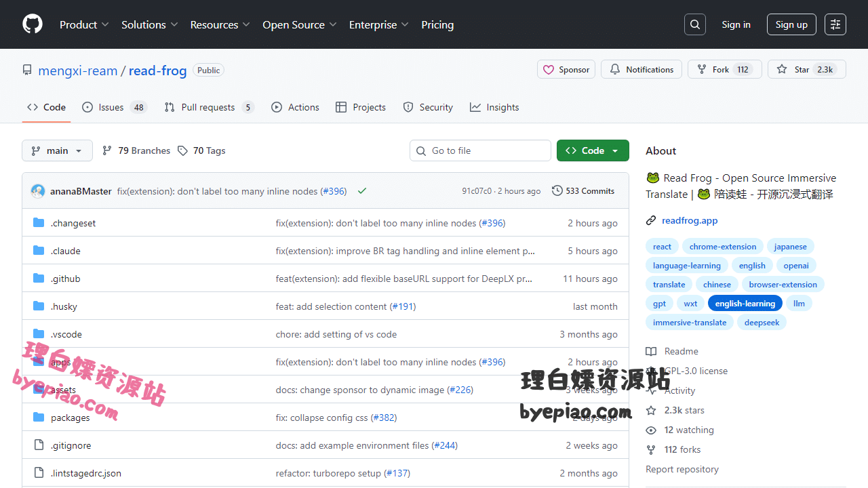868x488 pixels.
Task: View the 79 Branches list
Action: (136, 150)
